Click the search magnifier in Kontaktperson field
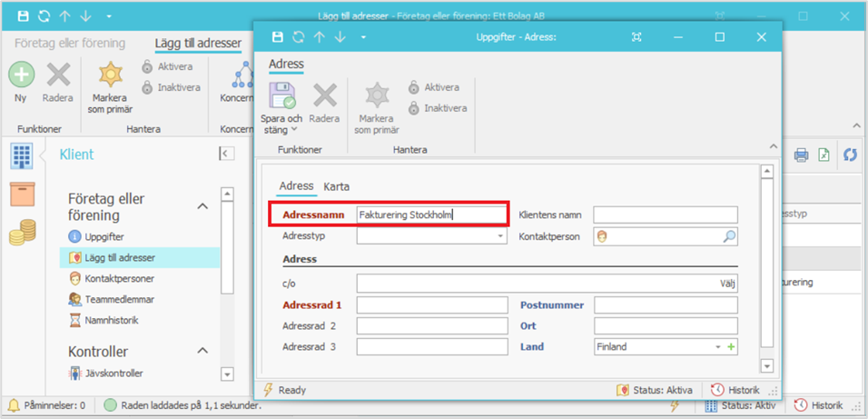 pyautogui.click(x=729, y=236)
